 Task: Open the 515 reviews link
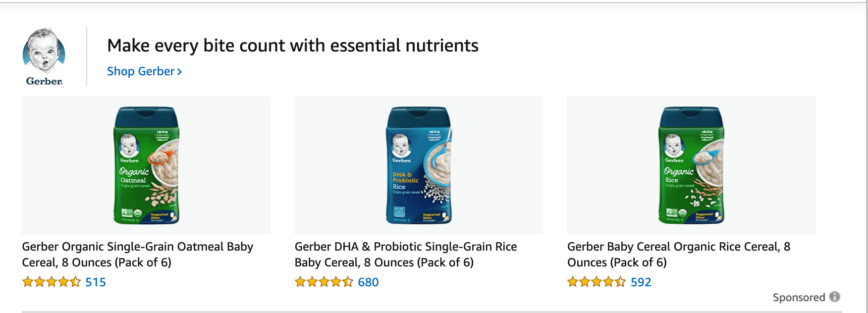pyautogui.click(x=96, y=282)
